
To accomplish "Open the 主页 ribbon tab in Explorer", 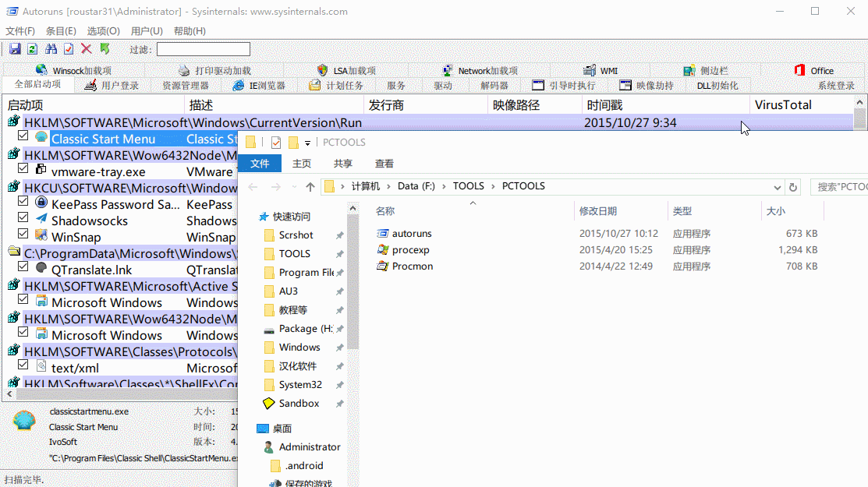I will click(x=302, y=164).
